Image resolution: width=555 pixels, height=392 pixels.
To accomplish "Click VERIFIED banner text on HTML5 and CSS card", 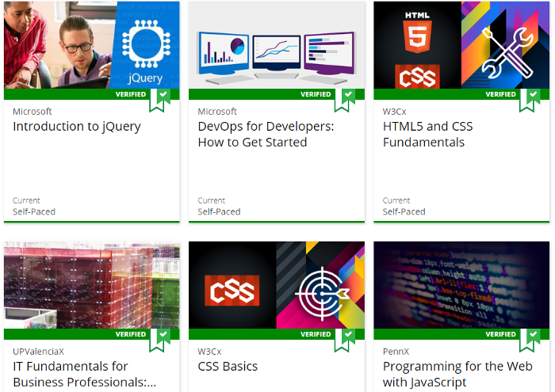I will (x=500, y=94).
